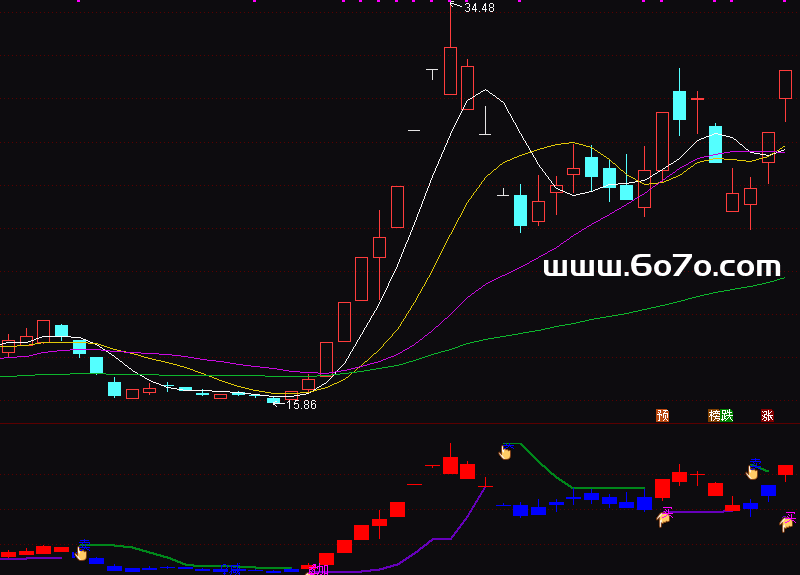Viewport: 800px width, 575px height.
Task: Click the leftmost candle in the main chart
Action: (8, 347)
